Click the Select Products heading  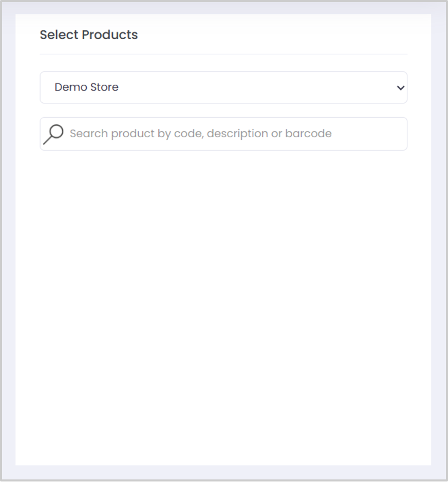[89, 35]
